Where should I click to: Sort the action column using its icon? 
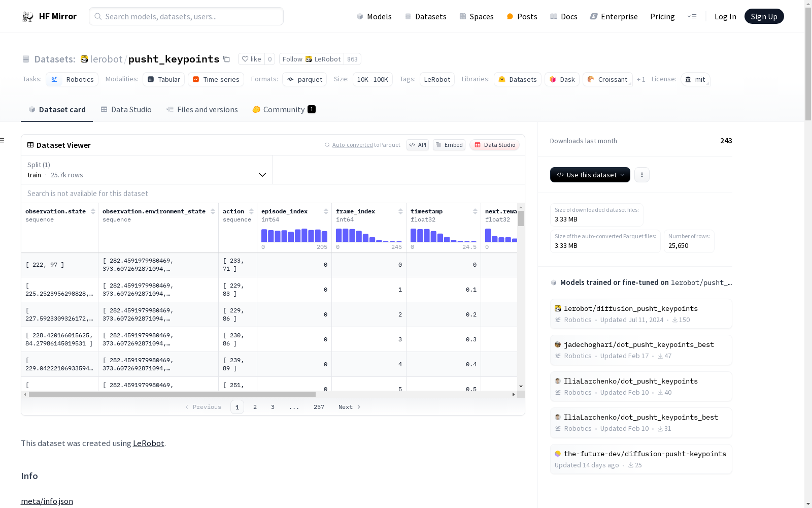pos(251,211)
